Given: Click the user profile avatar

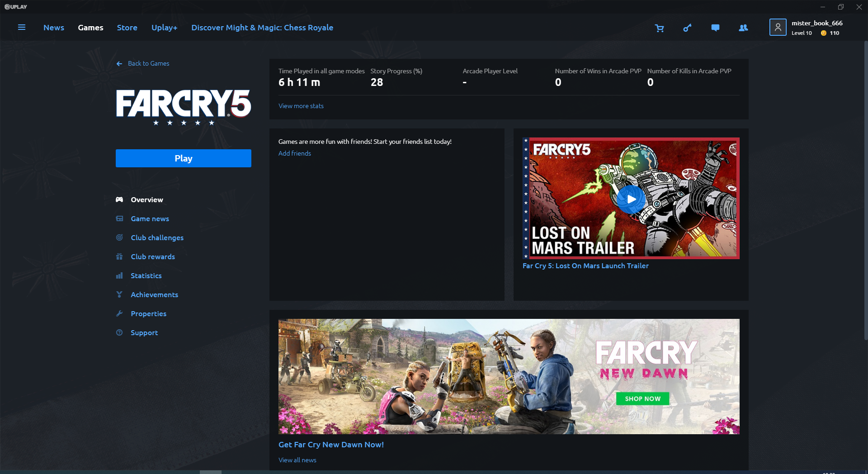Looking at the screenshot, I should [x=778, y=28].
